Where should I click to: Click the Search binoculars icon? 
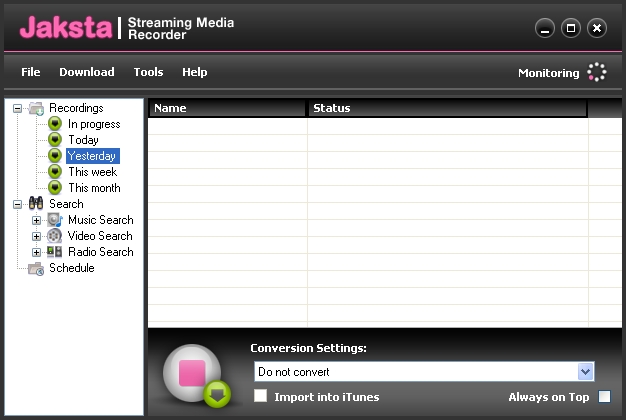click(36, 204)
